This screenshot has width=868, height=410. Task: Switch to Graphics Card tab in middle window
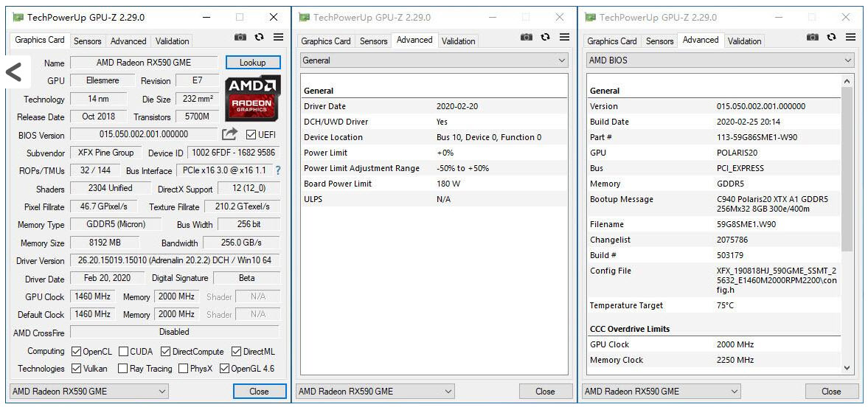click(x=326, y=41)
